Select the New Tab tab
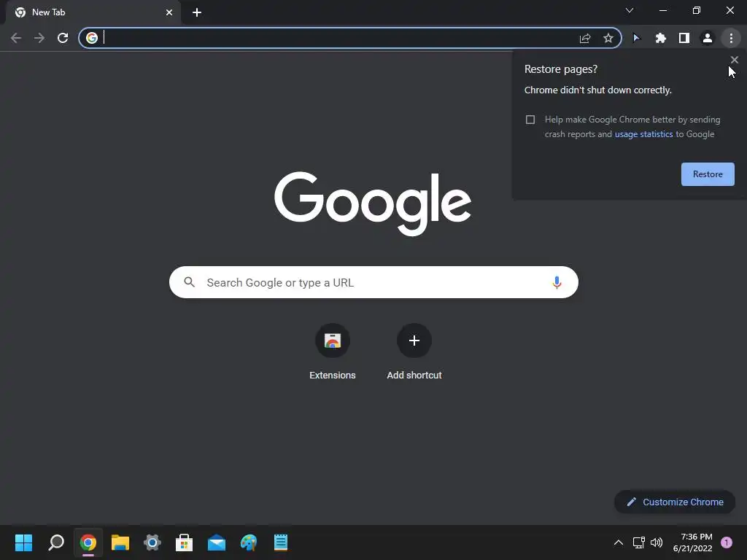 tap(93, 12)
